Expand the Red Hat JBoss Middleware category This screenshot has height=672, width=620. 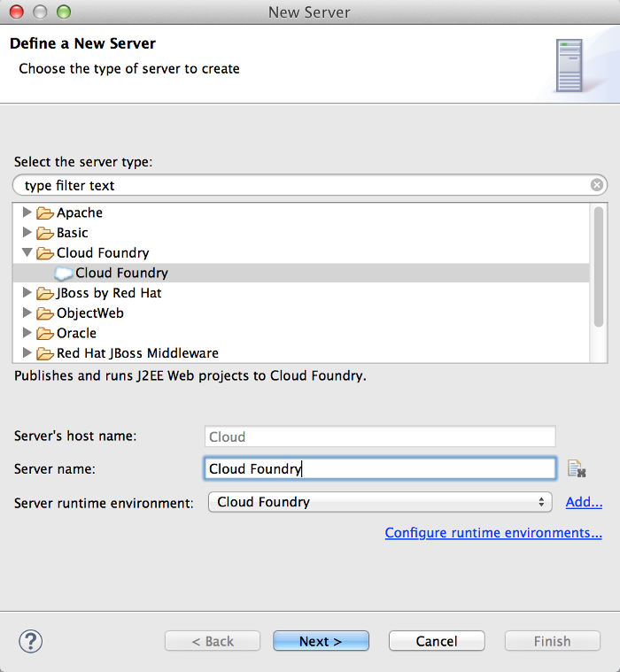coord(27,353)
